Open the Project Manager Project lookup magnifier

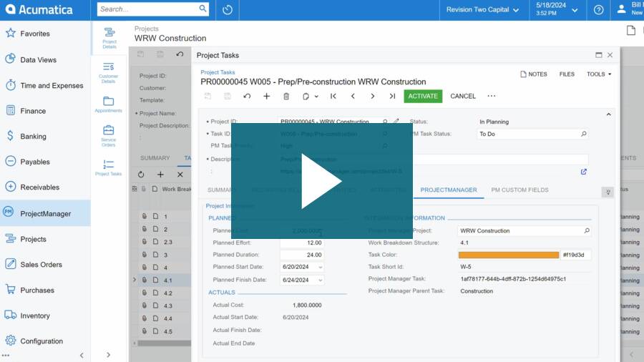coord(587,230)
